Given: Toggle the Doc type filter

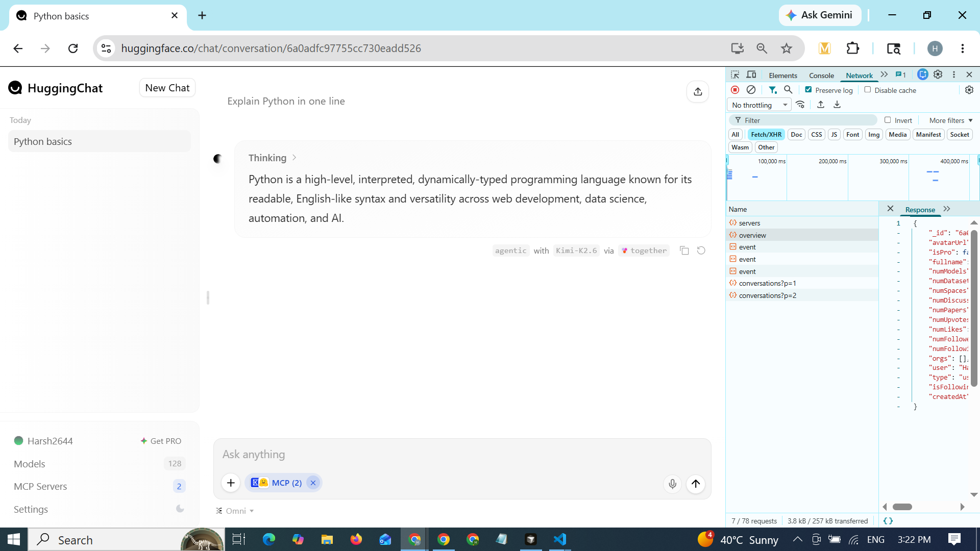Looking at the screenshot, I should (796, 135).
